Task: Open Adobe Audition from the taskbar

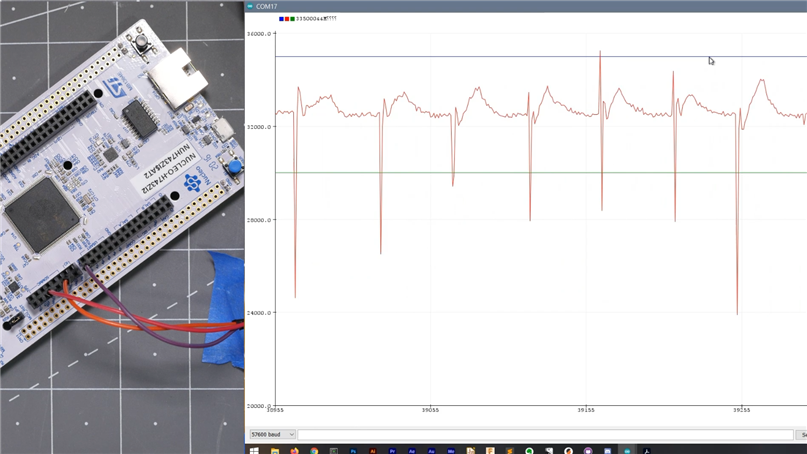Action: tap(431, 450)
